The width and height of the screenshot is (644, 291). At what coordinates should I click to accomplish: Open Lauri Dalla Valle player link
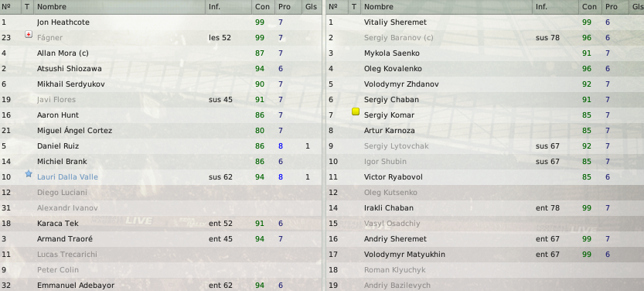(x=67, y=177)
